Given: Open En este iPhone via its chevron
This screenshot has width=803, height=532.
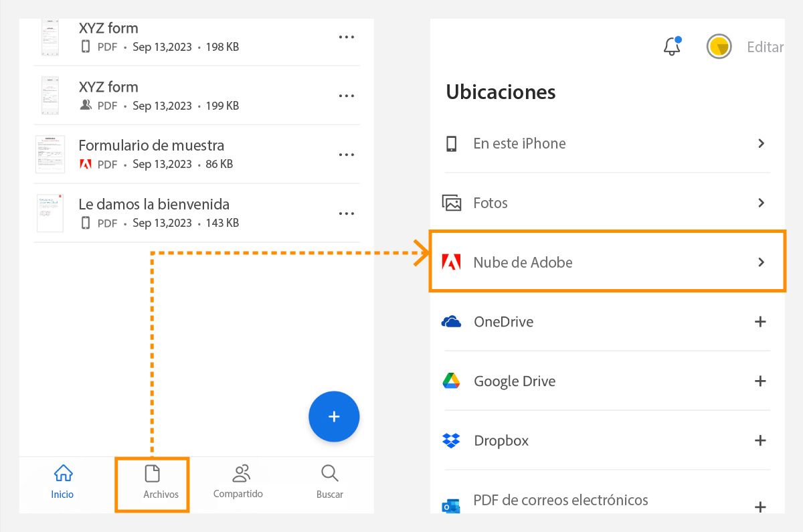Looking at the screenshot, I should 761,143.
